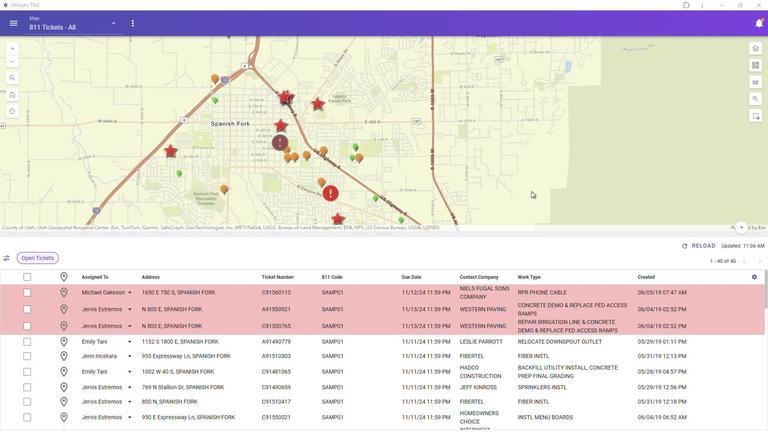Zoom in on the map

12,48
